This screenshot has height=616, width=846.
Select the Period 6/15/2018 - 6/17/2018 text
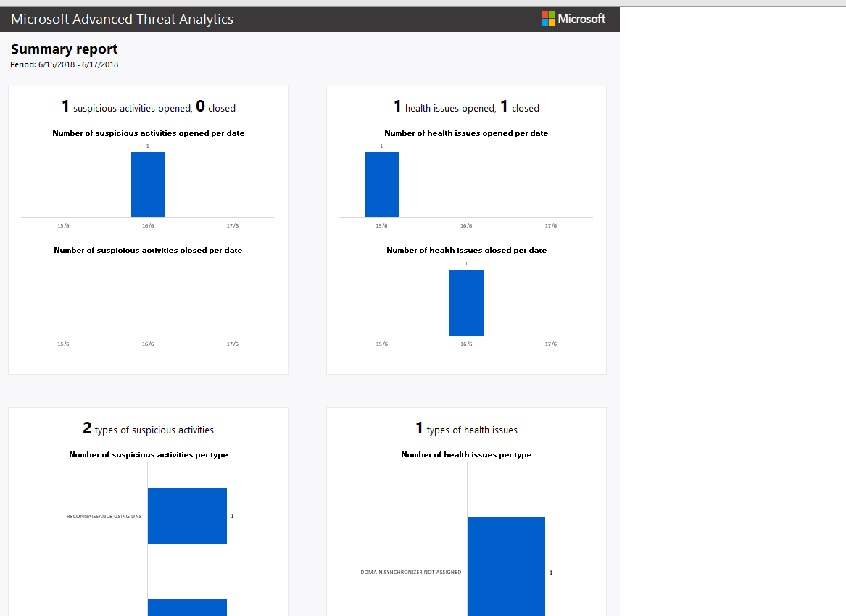[65, 64]
